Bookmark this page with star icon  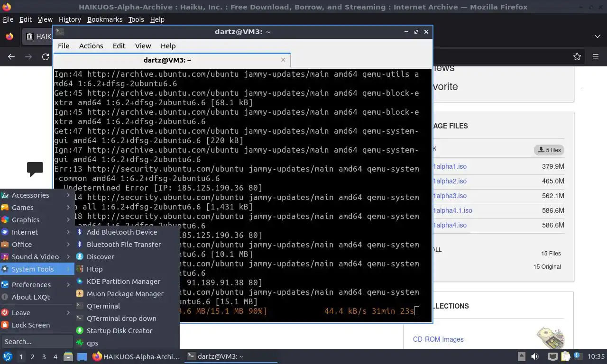[x=577, y=56]
